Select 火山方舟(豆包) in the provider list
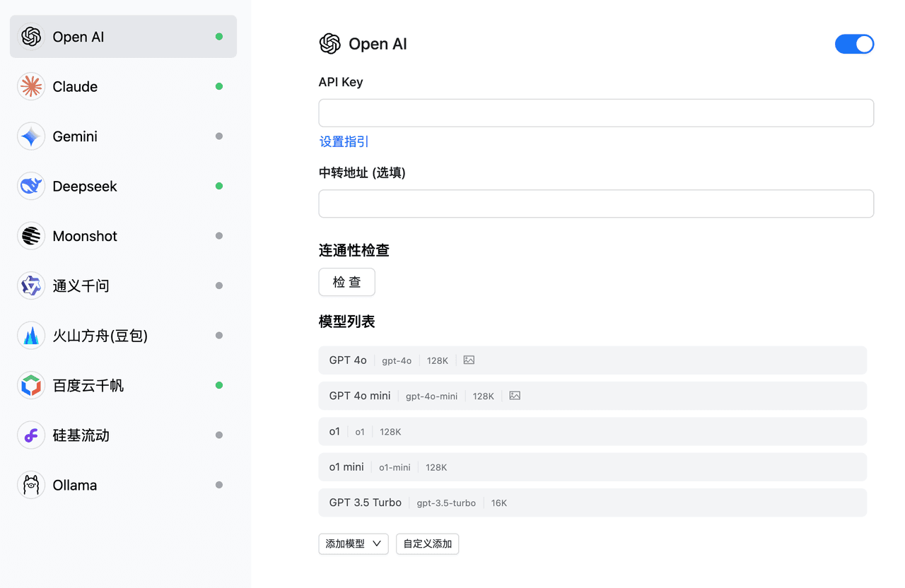This screenshot has height=588, width=905. (123, 336)
